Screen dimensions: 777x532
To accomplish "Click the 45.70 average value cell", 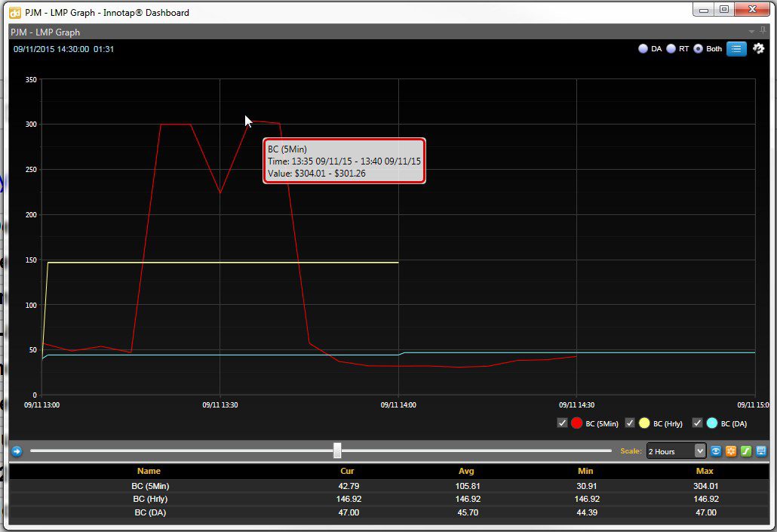I will 468,512.
